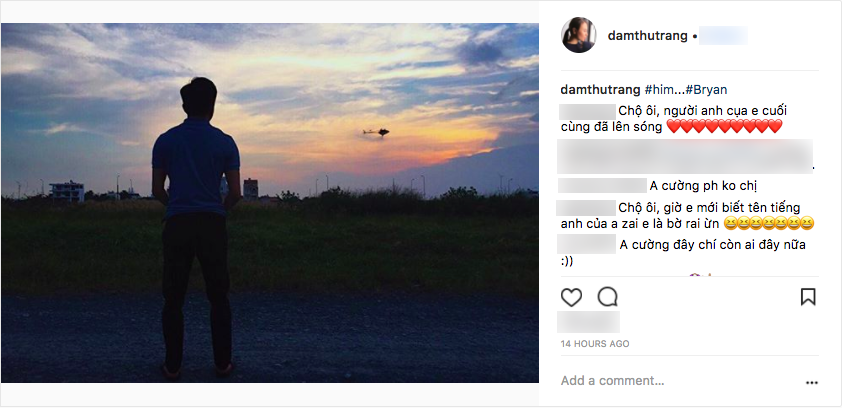Click damthutrang username in post header
Screen dimensions: 842x408
647,36
